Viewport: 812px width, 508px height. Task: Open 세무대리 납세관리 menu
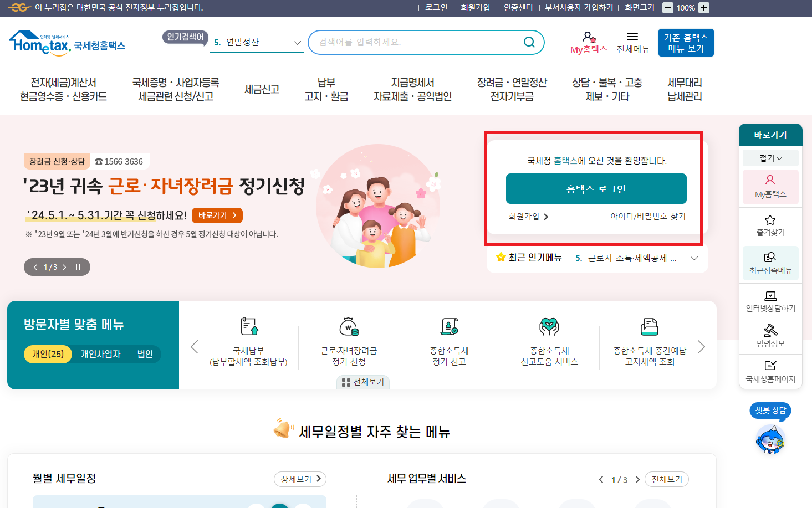685,89
